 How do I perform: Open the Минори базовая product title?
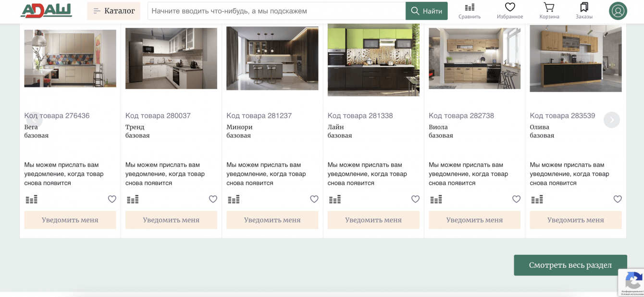click(239, 131)
